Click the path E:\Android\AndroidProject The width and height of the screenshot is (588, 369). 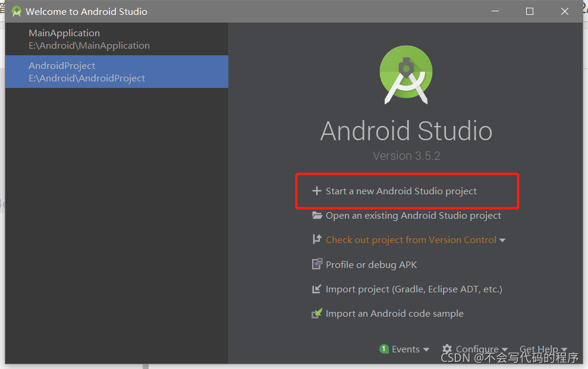pyautogui.click(x=87, y=78)
